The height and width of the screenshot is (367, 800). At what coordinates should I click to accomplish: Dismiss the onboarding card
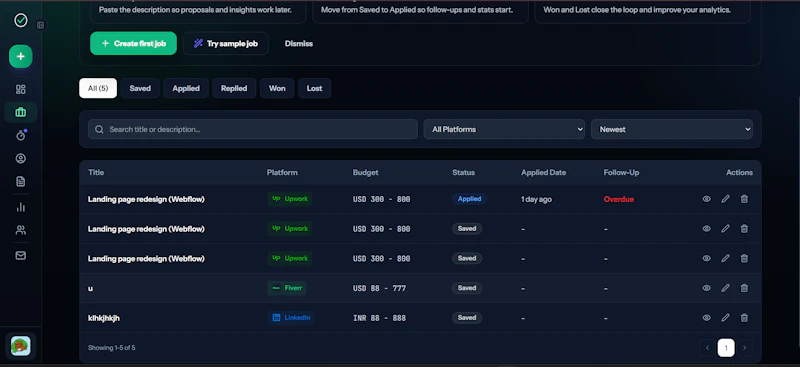point(298,43)
